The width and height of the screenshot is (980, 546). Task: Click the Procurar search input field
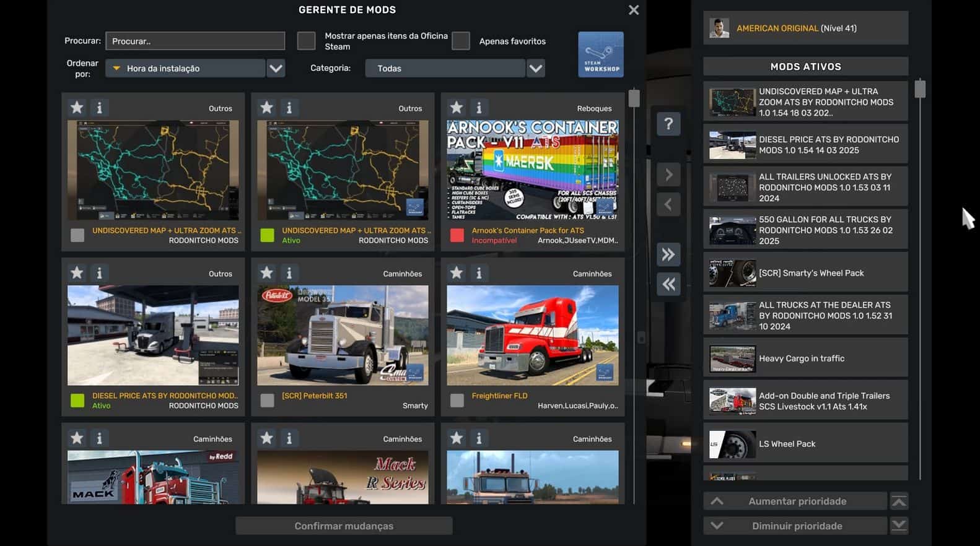coord(195,41)
